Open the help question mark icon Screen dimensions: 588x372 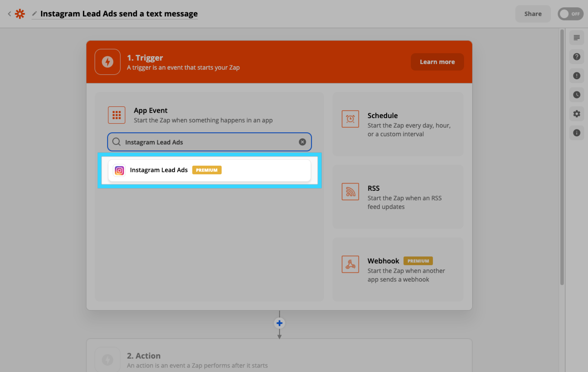coord(576,57)
